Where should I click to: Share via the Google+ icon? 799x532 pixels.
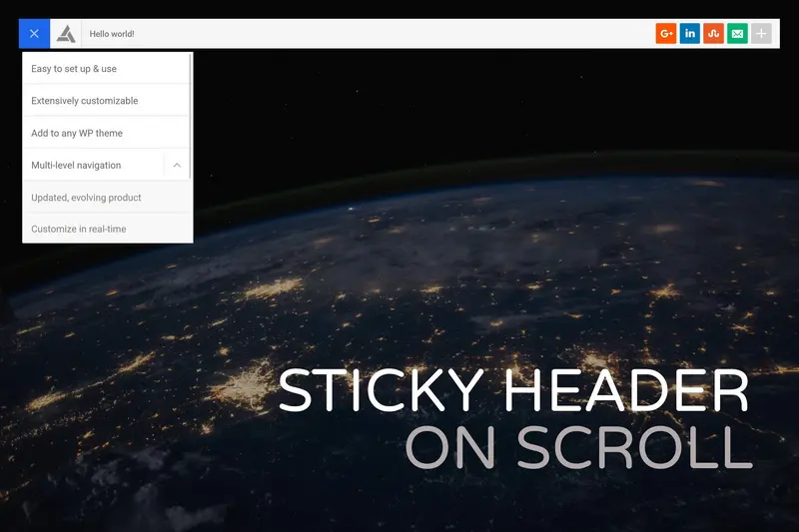tap(666, 34)
